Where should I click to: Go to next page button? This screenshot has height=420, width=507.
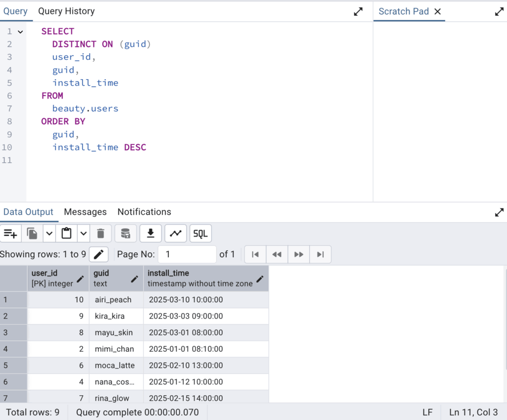pos(299,254)
